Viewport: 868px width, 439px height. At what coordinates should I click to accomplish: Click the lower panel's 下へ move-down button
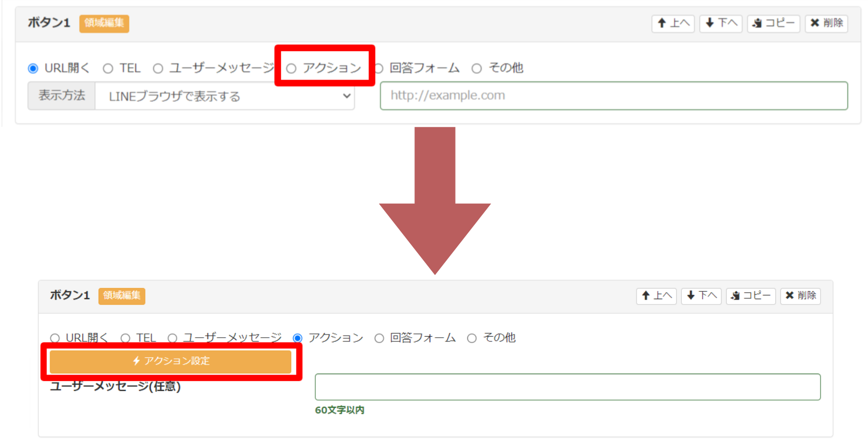701,295
